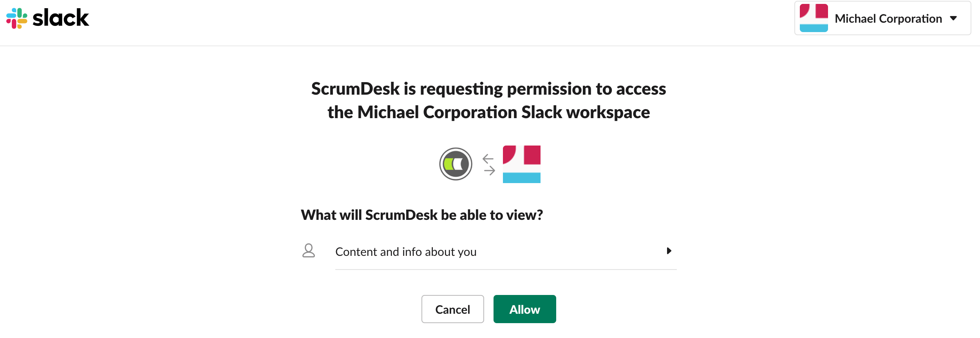Click the Michael Corporation Slack workspace heading line
Screen dimensions: 980x338
488,112
